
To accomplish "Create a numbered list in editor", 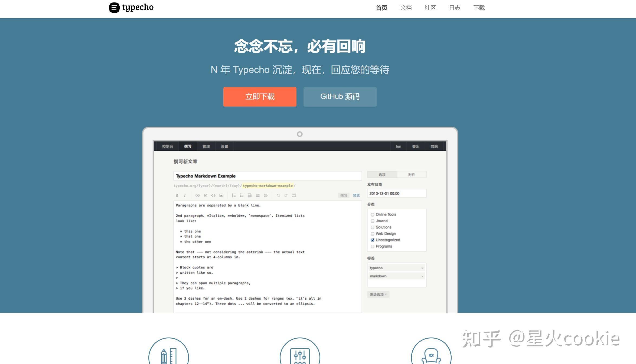I will tap(234, 195).
